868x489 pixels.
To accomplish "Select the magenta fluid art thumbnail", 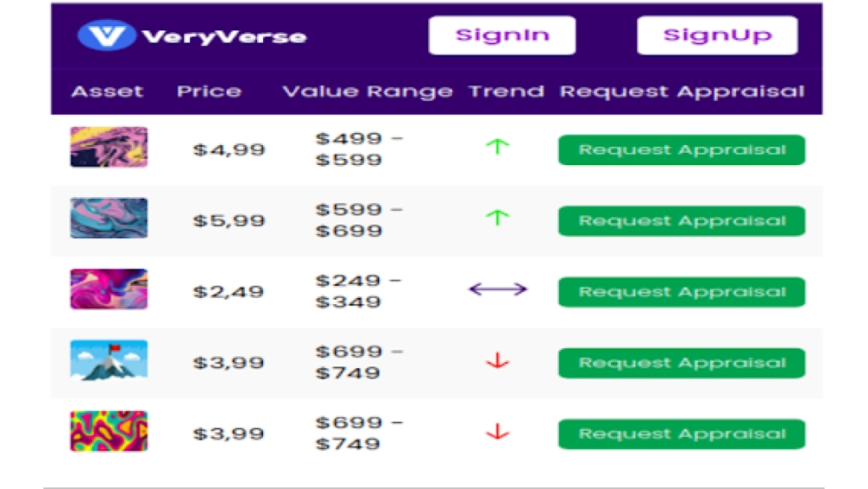I will coord(108,289).
